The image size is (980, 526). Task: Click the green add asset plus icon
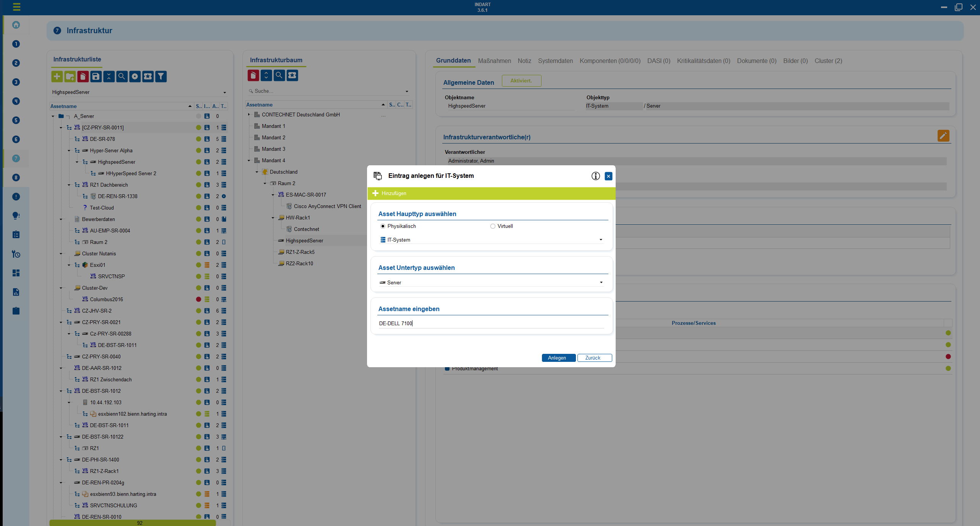pyautogui.click(x=57, y=76)
